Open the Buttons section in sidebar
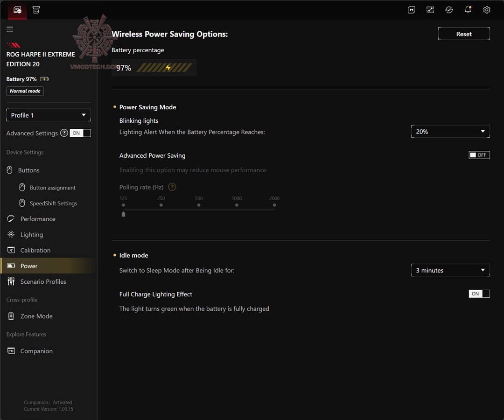This screenshot has width=504, height=420. click(x=49, y=170)
